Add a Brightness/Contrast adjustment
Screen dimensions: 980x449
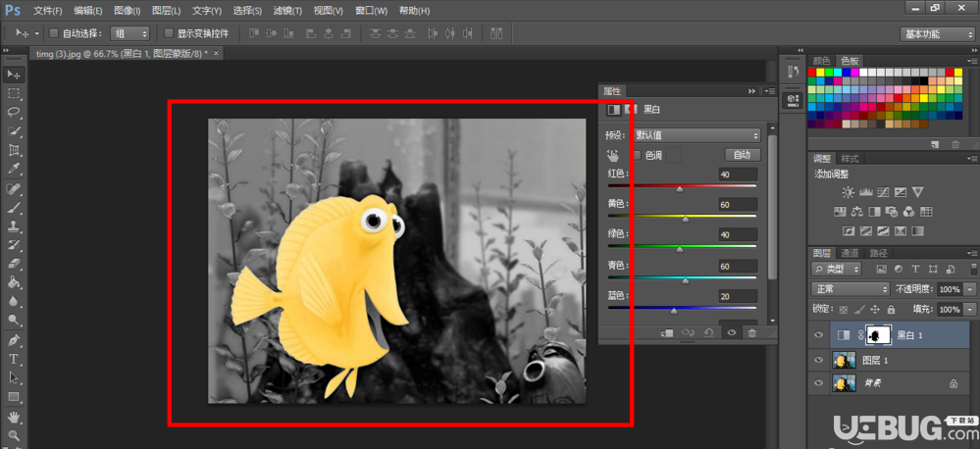(x=847, y=192)
